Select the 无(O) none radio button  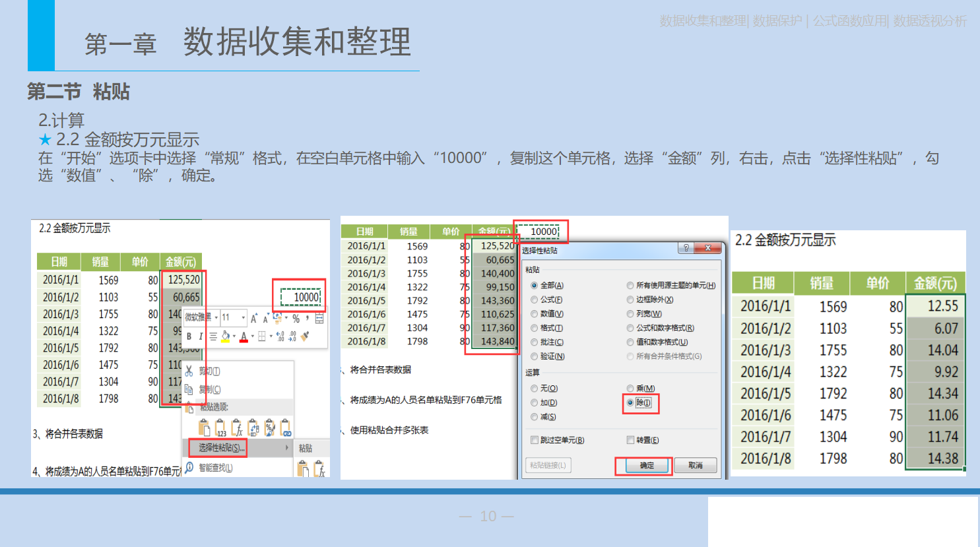pos(535,389)
